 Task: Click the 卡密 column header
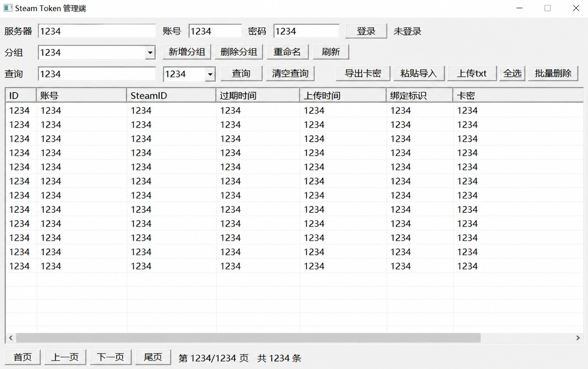(518, 96)
